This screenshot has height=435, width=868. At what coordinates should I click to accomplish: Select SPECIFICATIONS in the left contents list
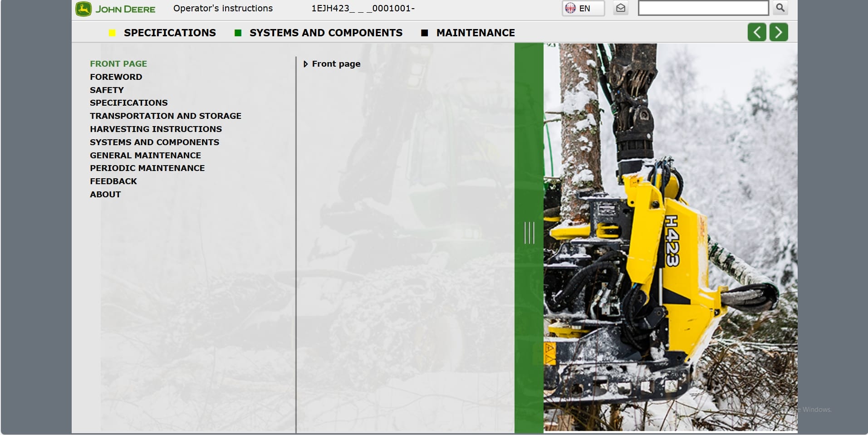tap(129, 103)
